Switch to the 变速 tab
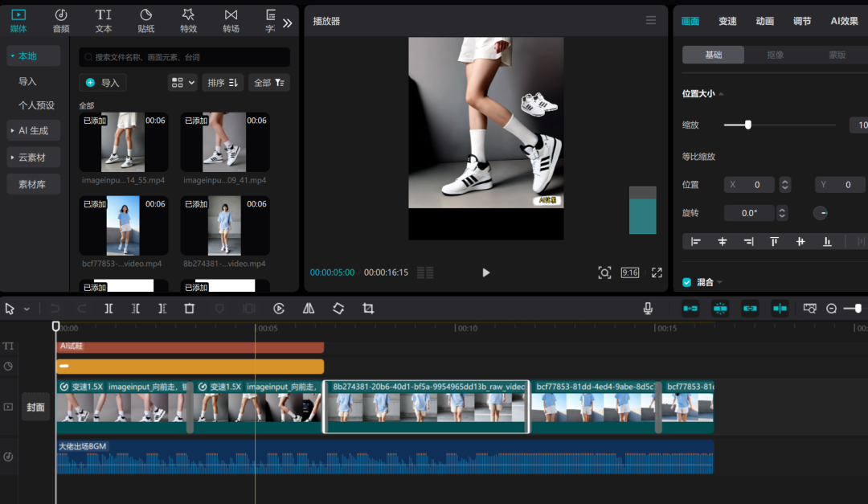Viewport: 868px width, 504px height. click(727, 20)
